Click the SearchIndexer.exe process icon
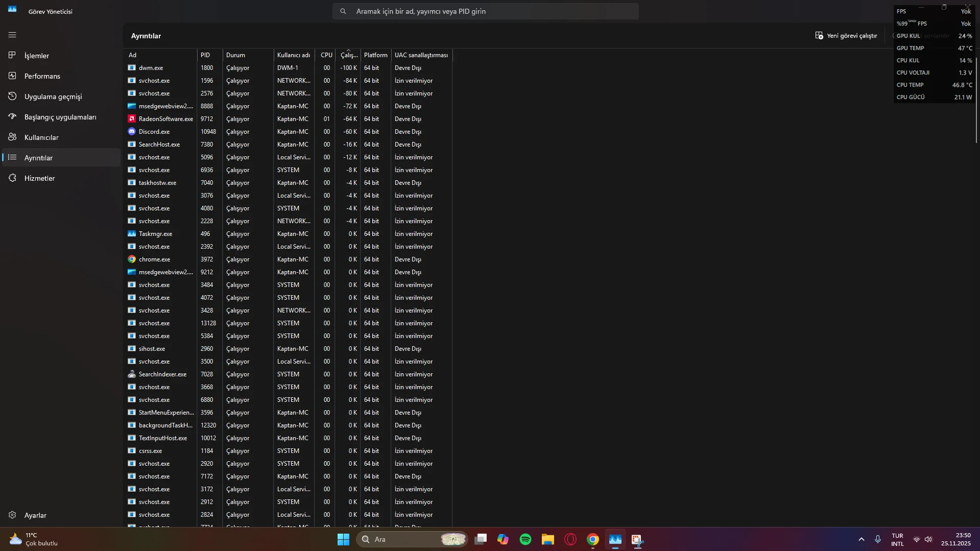 (x=132, y=374)
